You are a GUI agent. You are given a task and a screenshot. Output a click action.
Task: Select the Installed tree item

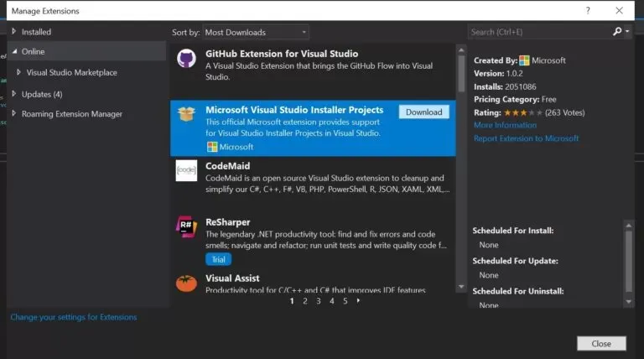point(36,32)
